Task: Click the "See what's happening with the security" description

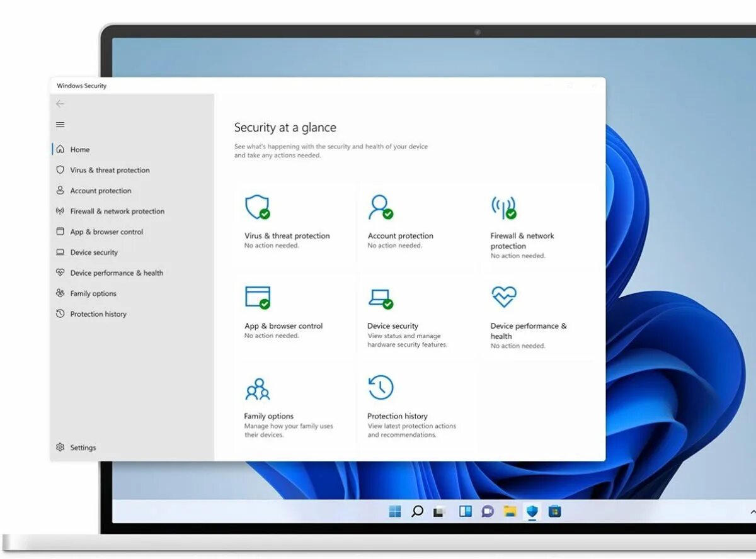Action: pos(331,151)
